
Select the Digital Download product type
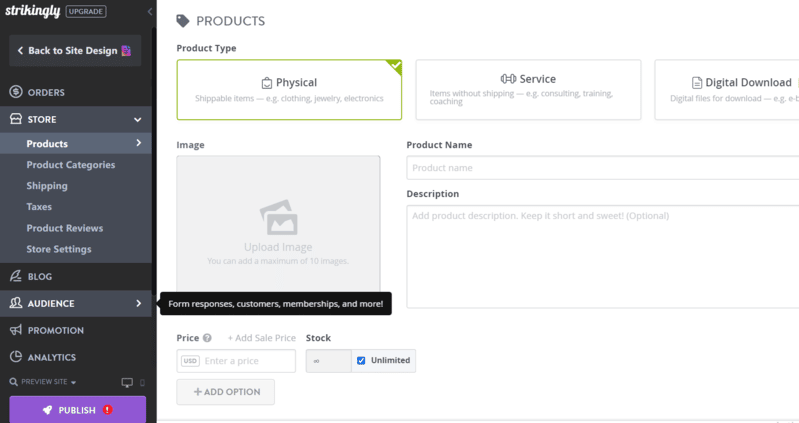[x=727, y=90]
